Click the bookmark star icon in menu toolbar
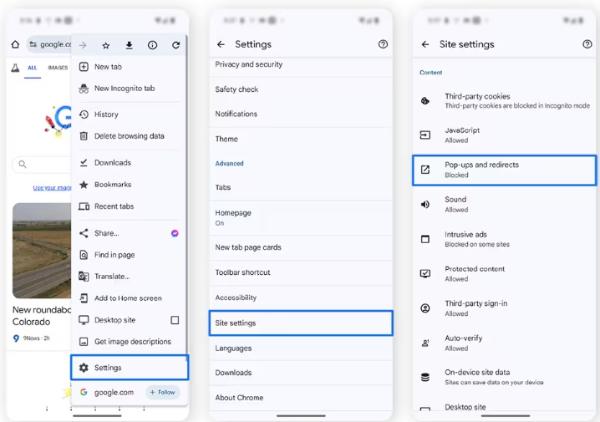 click(x=106, y=45)
